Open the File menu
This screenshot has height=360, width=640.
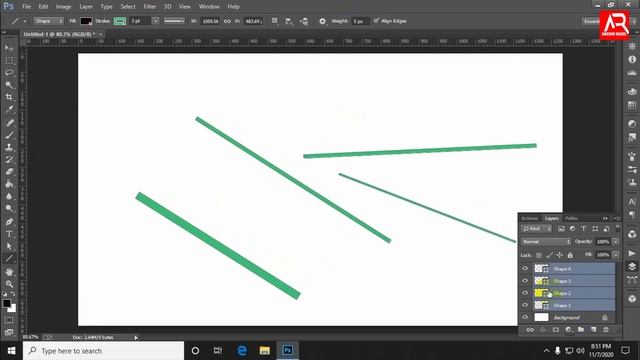pos(27,7)
